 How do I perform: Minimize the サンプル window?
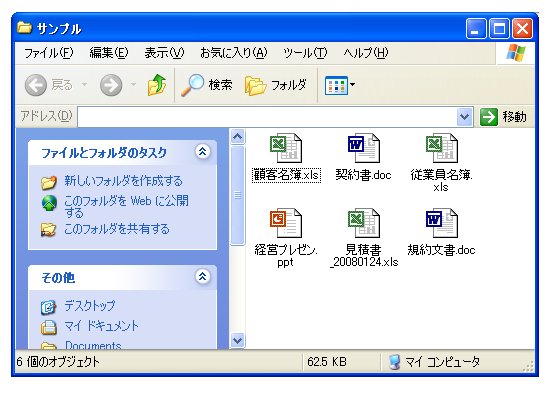coord(476,28)
